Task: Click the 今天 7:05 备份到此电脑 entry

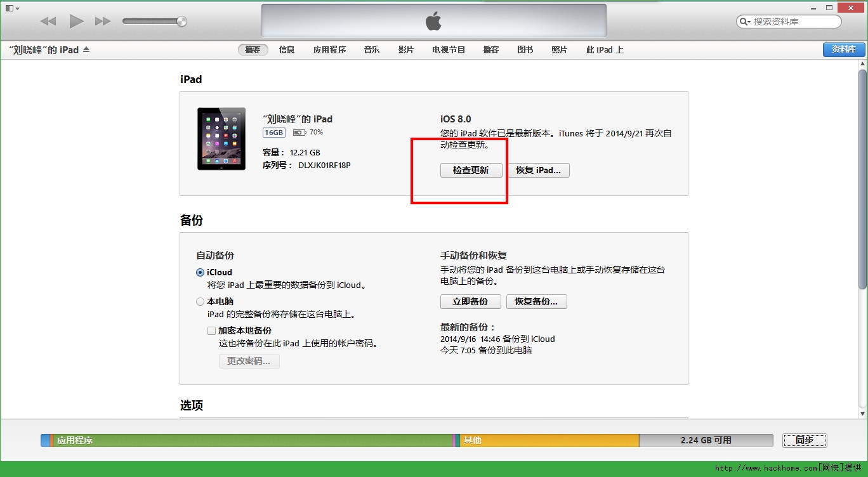Action: pos(486,350)
